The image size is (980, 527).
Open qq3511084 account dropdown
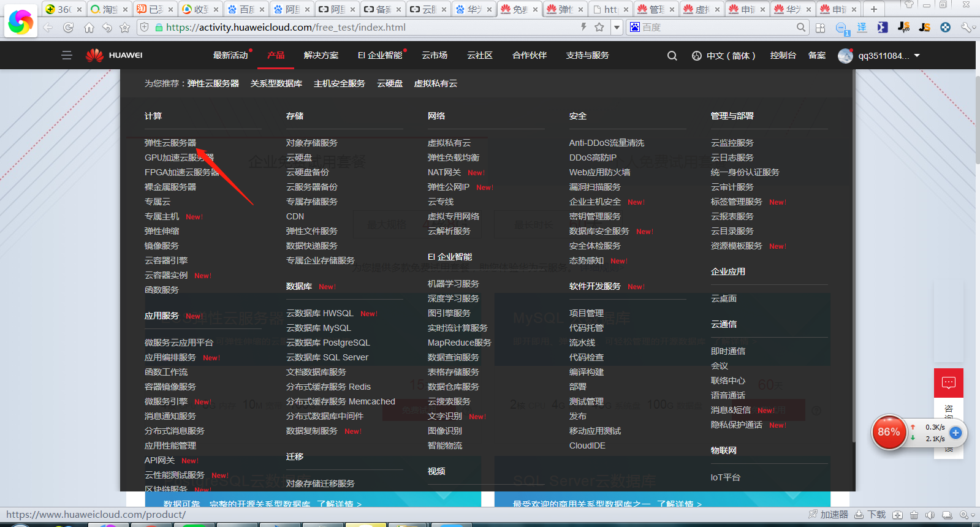[x=879, y=56]
